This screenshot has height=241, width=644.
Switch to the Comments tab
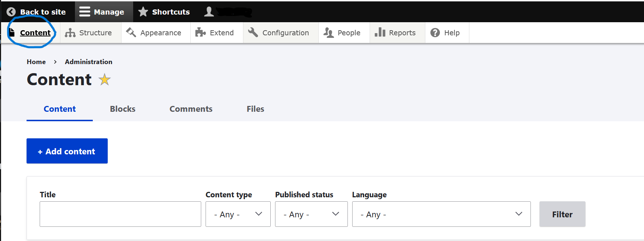click(191, 109)
